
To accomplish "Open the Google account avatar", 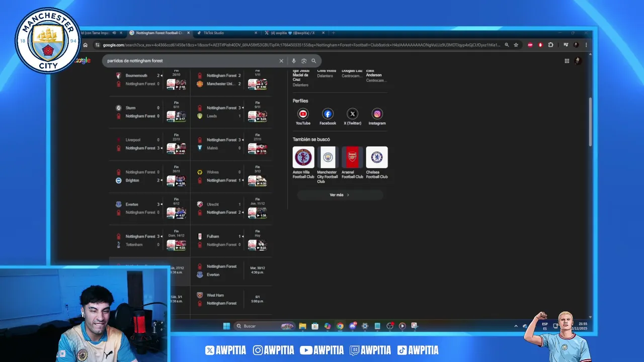I will coord(578,61).
